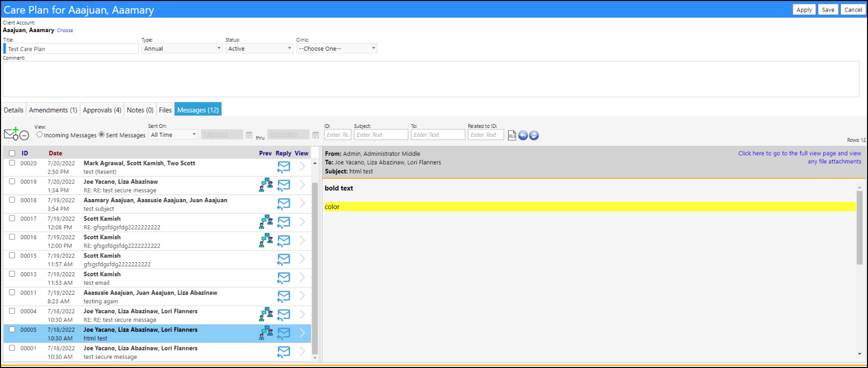The width and height of the screenshot is (868, 368).
Task: Click the Apply button
Action: pos(804,10)
